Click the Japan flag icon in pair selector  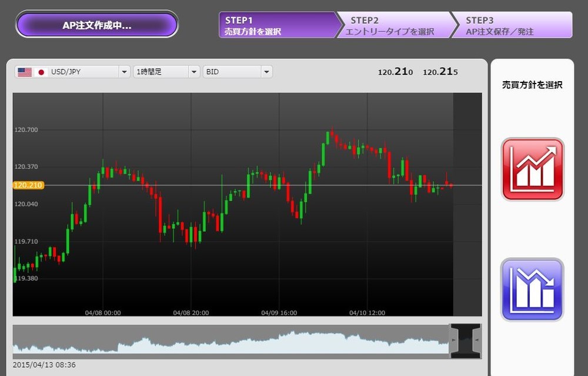[x=41, y=72]
